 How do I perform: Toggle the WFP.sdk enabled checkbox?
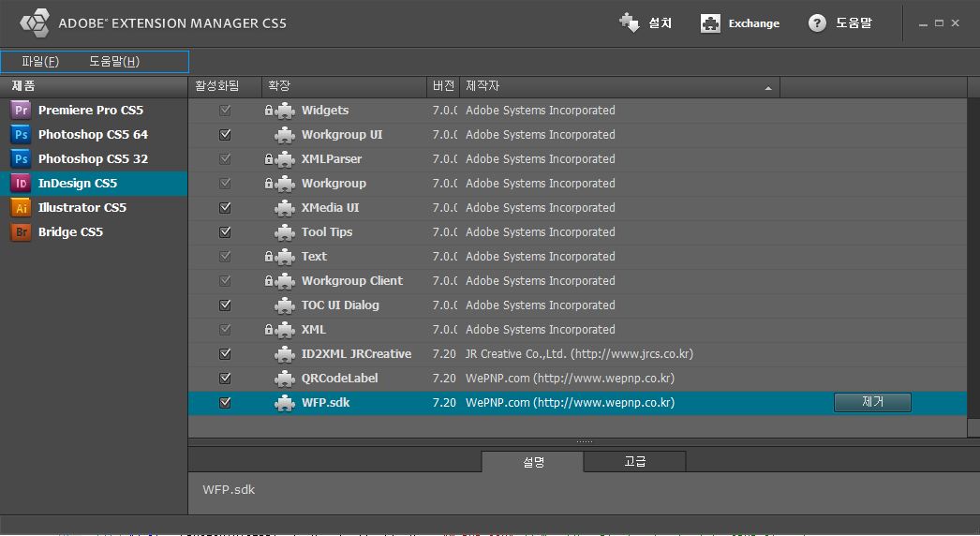(x=225, y=403)
